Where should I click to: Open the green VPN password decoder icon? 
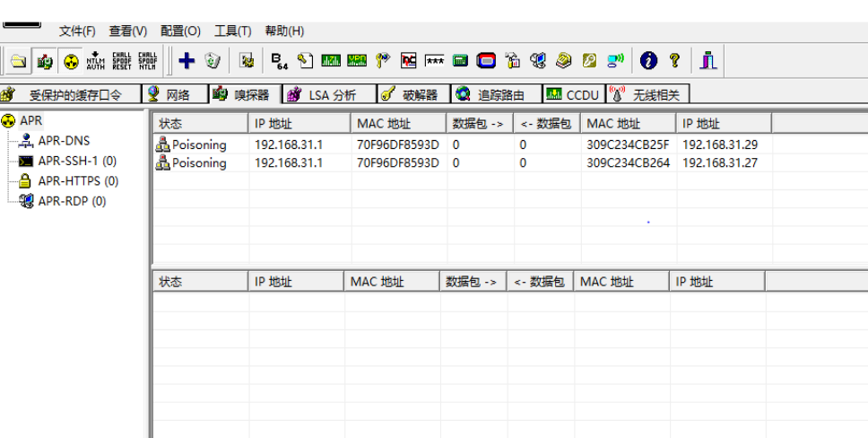click(357, 60)
